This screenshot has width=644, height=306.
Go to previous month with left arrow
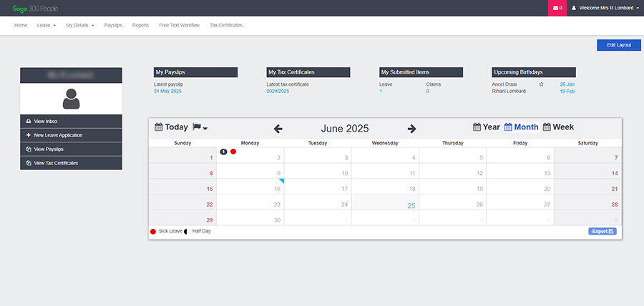point(278,129)
